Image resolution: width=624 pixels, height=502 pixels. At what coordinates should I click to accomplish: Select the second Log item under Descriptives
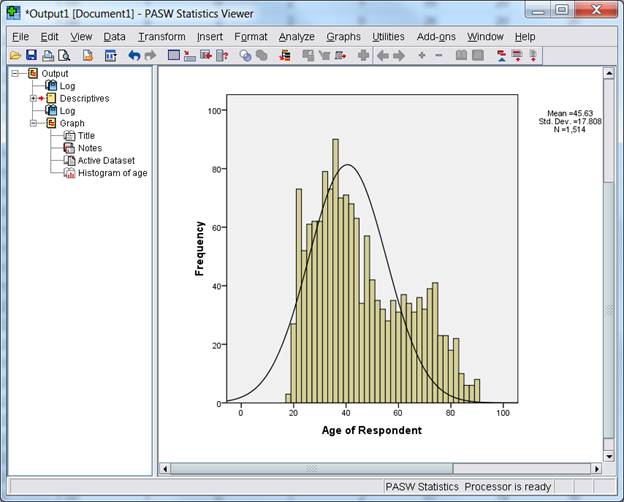[x=67, y=111]
